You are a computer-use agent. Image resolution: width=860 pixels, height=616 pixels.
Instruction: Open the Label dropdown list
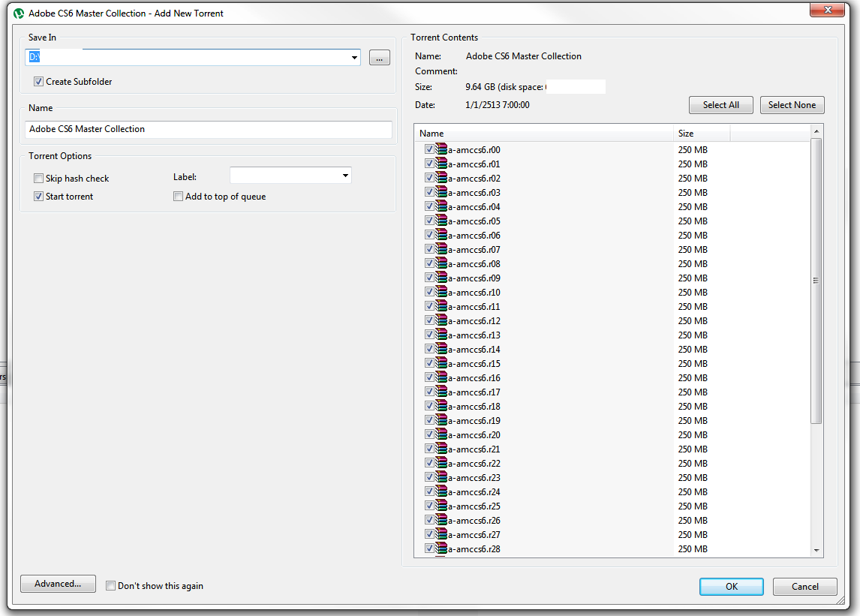tap(345, 176)
